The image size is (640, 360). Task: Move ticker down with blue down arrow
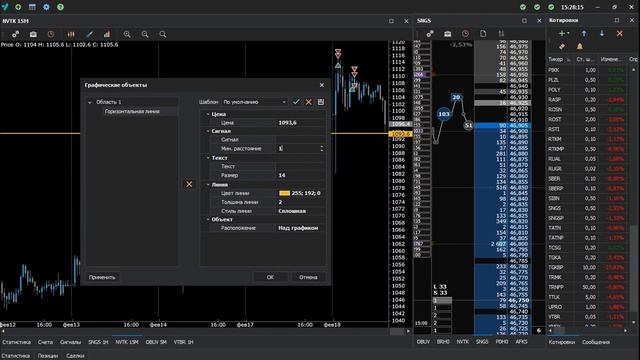[602, 33]
